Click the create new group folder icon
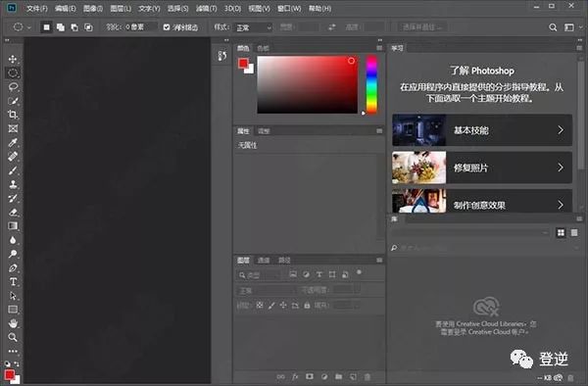Screen dimensions: 588x386 click(x=338, y=377)
